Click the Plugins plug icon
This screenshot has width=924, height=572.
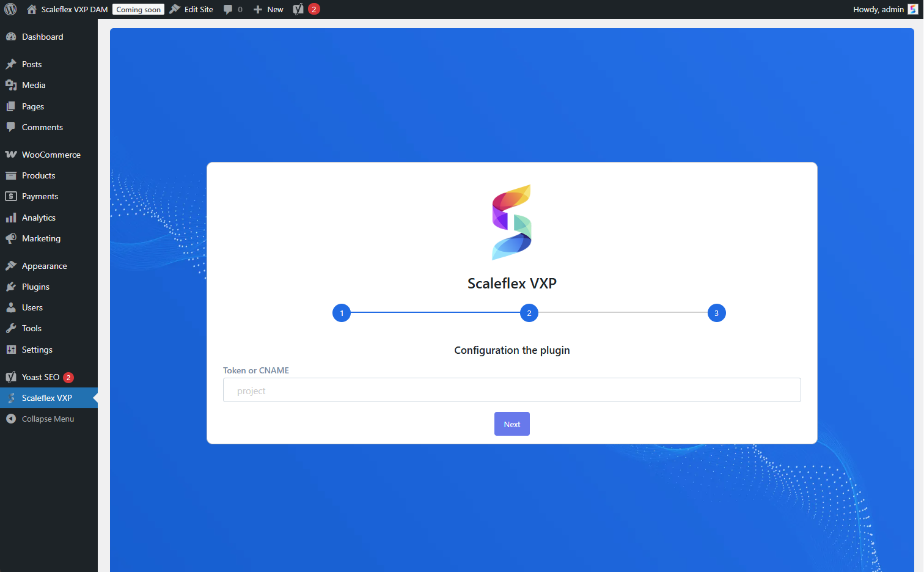coord(11,287)
